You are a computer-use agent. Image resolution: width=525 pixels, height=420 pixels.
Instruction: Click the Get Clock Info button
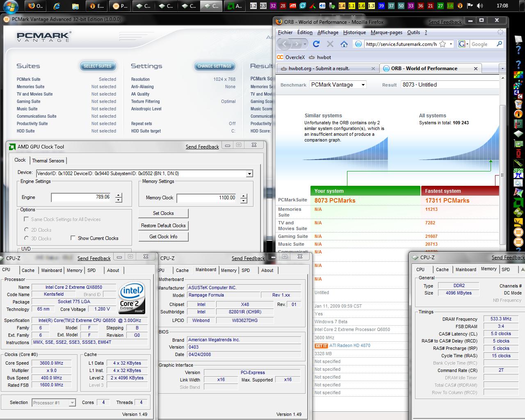[x=163, y=237]
